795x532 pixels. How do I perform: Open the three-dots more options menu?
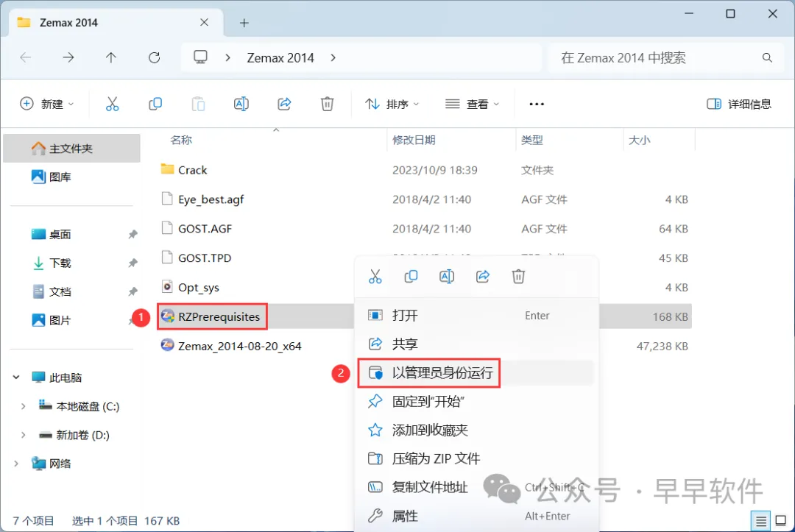(537, 104)
